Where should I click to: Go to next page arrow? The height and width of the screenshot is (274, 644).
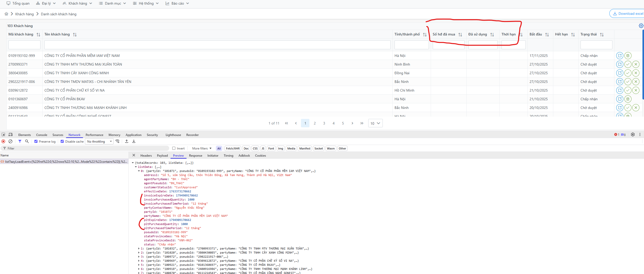[352, 123]
